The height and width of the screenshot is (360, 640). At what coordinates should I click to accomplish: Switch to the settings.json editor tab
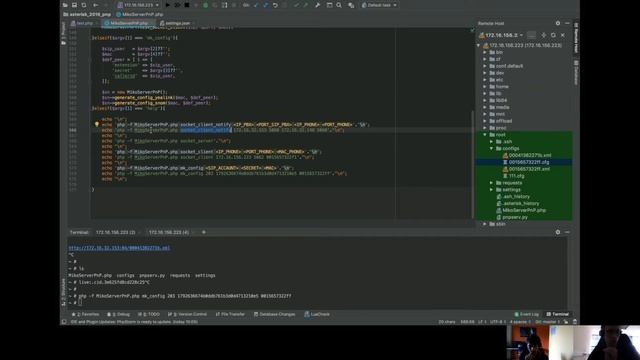pyautogui.click(x=176, y=23)
